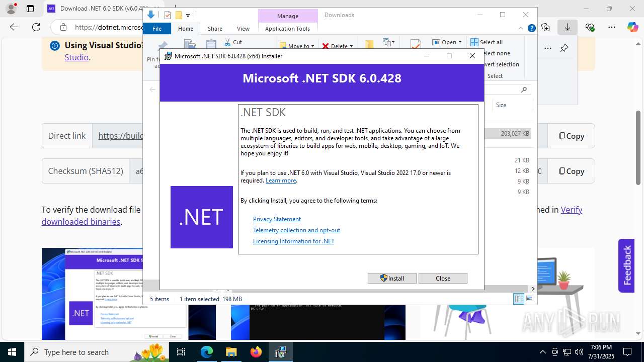Open Microsoft Edge from taskbar
The width and height of the screenshot is (644, 362).
[x=207, y=352]
